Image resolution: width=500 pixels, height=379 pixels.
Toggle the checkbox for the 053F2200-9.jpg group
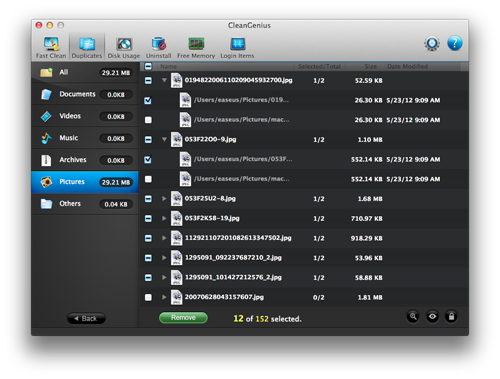[148, 140]
